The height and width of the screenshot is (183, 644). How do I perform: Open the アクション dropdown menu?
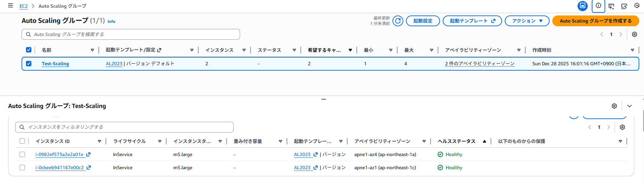(x=527, y=21)
